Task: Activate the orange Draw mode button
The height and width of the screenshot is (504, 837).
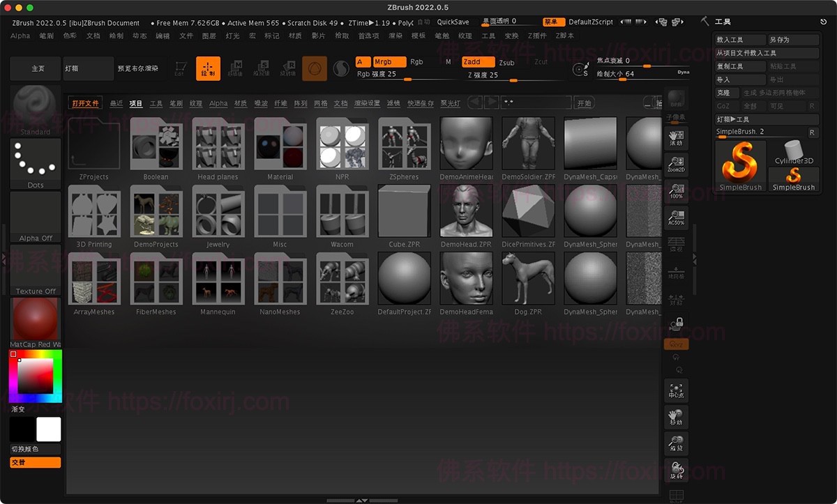Action: 208,68
